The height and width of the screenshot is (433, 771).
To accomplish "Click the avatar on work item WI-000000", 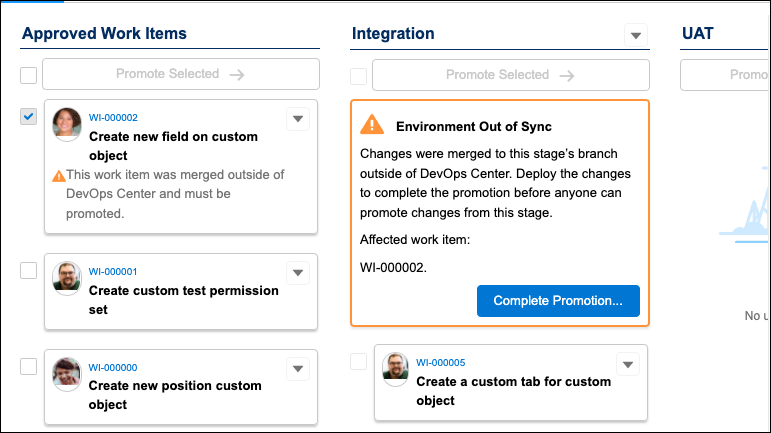I will click(66, 372).
